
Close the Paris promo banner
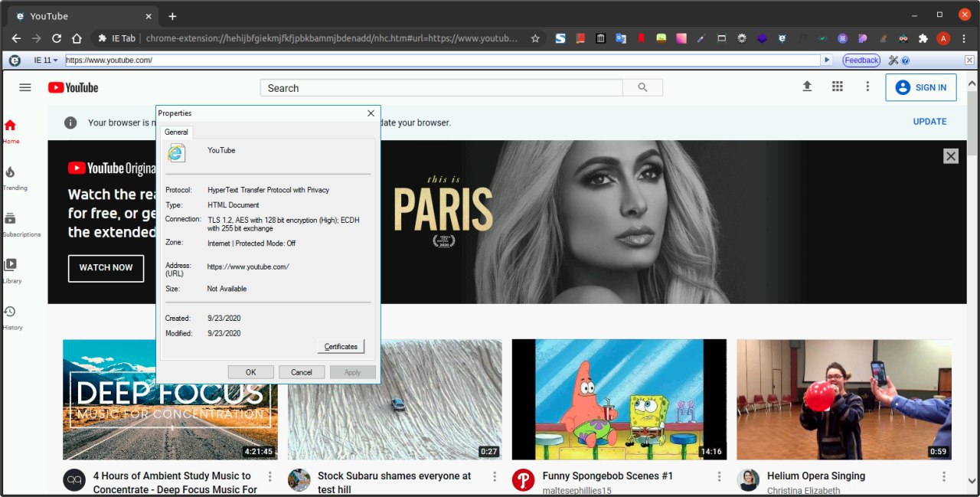pyautogui.click(x=951, y=156)
